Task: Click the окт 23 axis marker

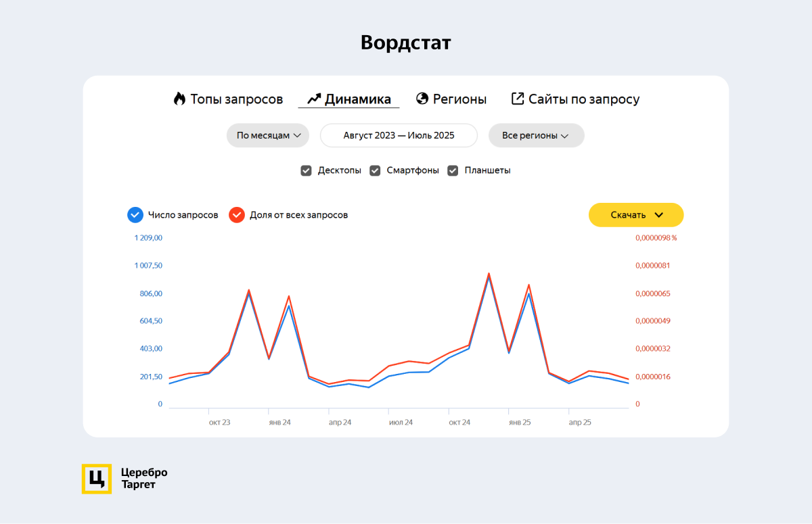Action: 219,422
